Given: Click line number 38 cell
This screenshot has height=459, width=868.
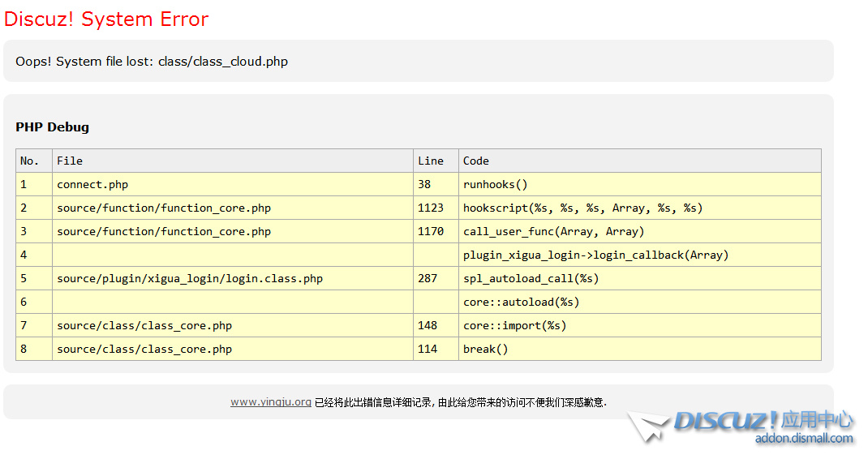Looking at the screenshot, I should 436,184.
